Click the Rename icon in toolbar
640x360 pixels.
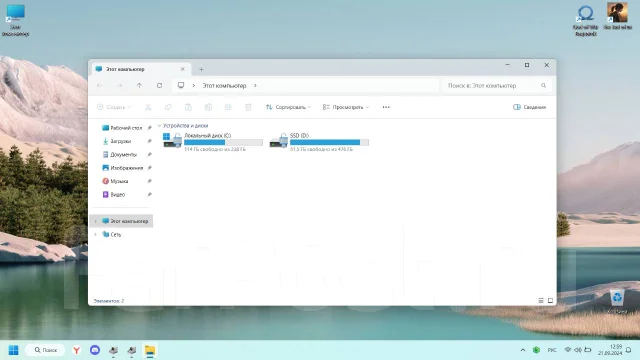pyautogui.click(x=208, y=107)
